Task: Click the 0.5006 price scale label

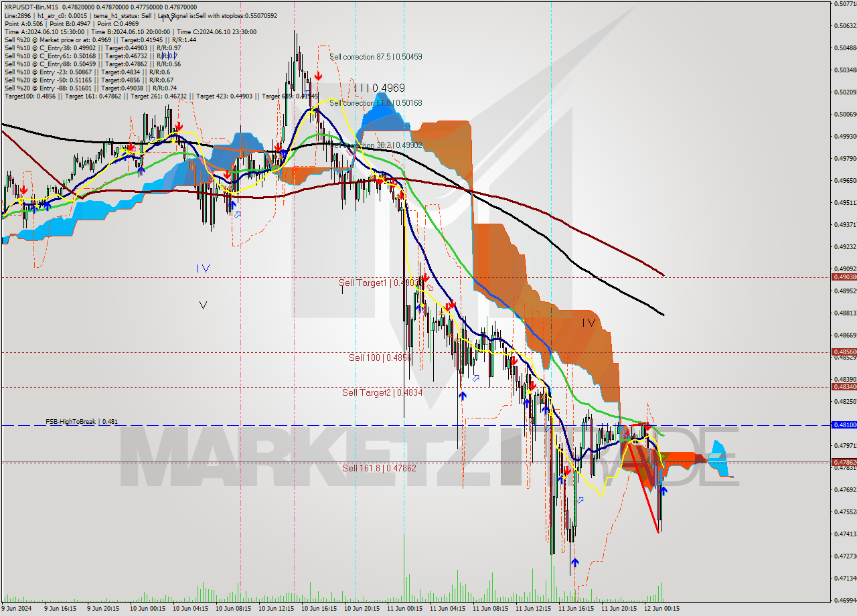Action: click(x=845, y=114)
